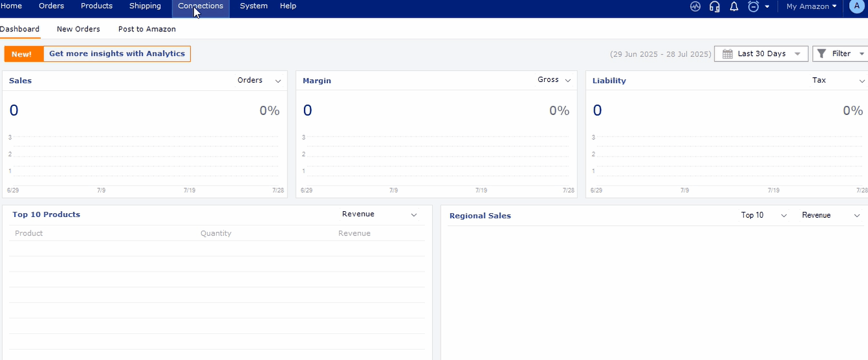Open the Sales Orders metric dropdown

point(259,81)
